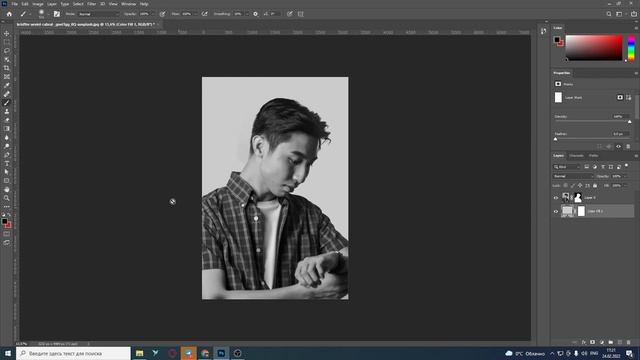Select the vector mask button in Properties
Image resolution: width=640 pixels, height=360 pixels.
[629, 98]
